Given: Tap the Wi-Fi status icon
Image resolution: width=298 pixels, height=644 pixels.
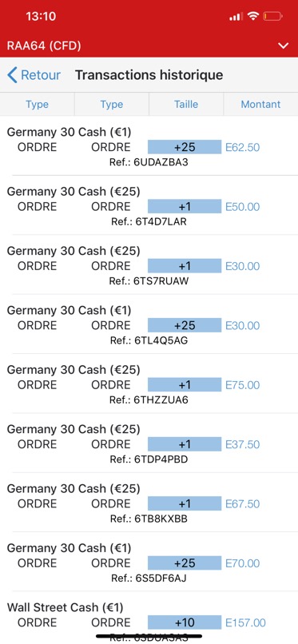Looking at the screenshot, I should 253,16.
